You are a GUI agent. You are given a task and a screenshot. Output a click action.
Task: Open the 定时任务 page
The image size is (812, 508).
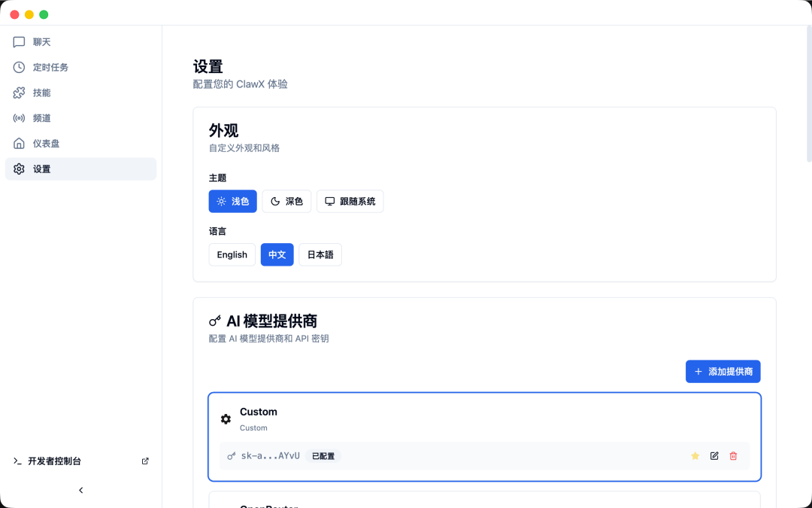tap(50, 68)
